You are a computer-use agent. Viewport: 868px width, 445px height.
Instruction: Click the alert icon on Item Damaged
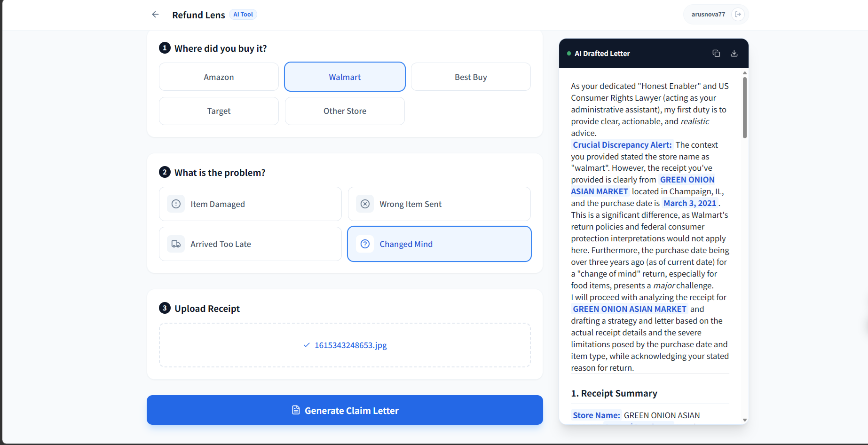point(176,204)
